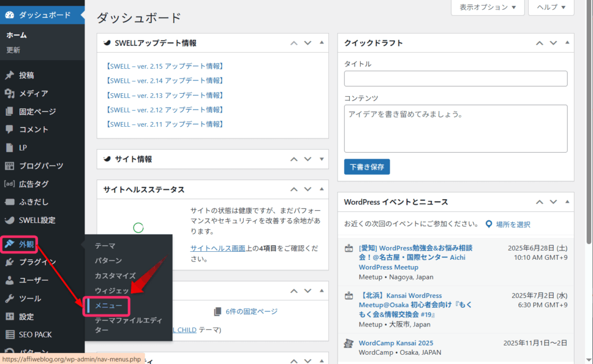Viewport: 593px width, 364px height.
Task: Focus the タイトル input field
Action: pyautogui.click(x=455, y=79)
